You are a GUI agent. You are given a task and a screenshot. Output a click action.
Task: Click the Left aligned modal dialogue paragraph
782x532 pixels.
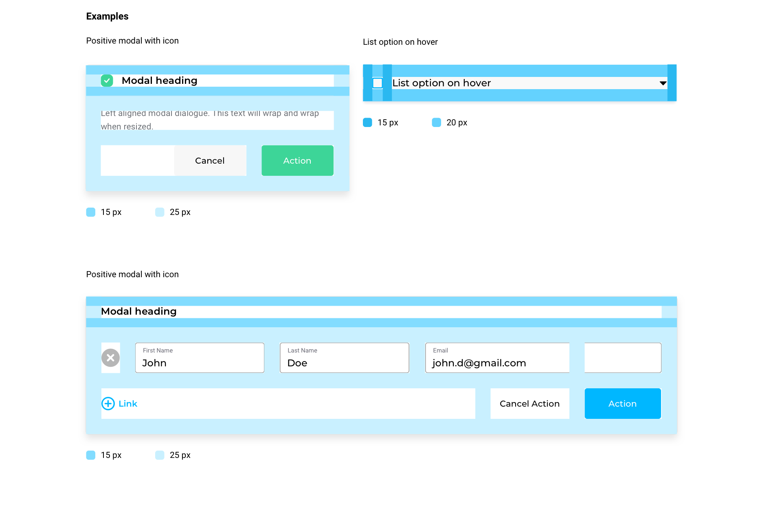(210, 120)
